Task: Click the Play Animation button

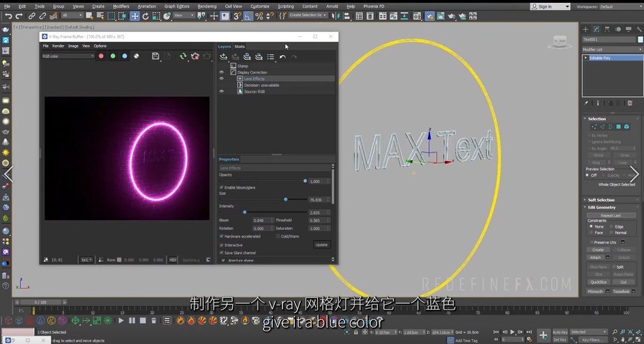Action: pyautogui.click(x=512, y=331)
